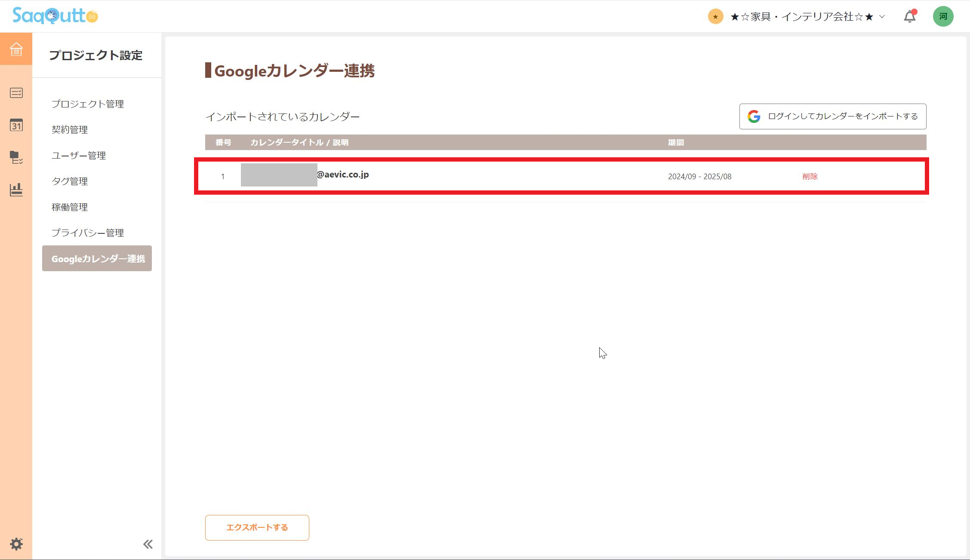Select the ユーザー管理 menu entry

[x=79, y=156]
